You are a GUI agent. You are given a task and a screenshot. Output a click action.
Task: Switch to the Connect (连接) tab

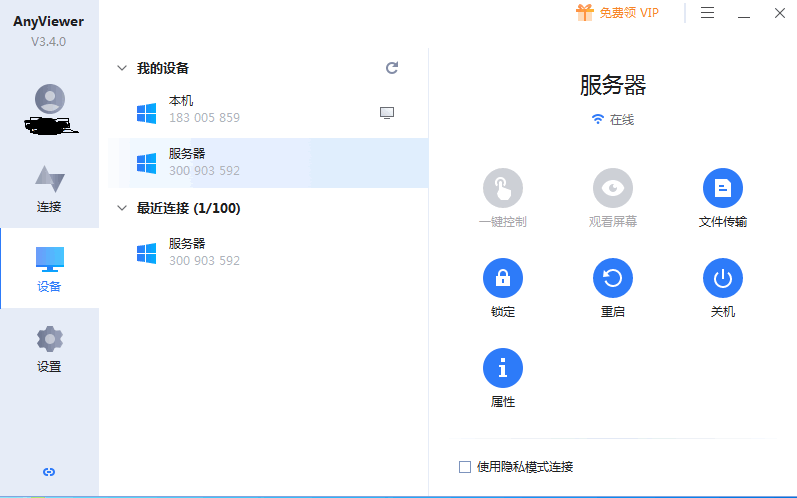(x=49, y=188)
